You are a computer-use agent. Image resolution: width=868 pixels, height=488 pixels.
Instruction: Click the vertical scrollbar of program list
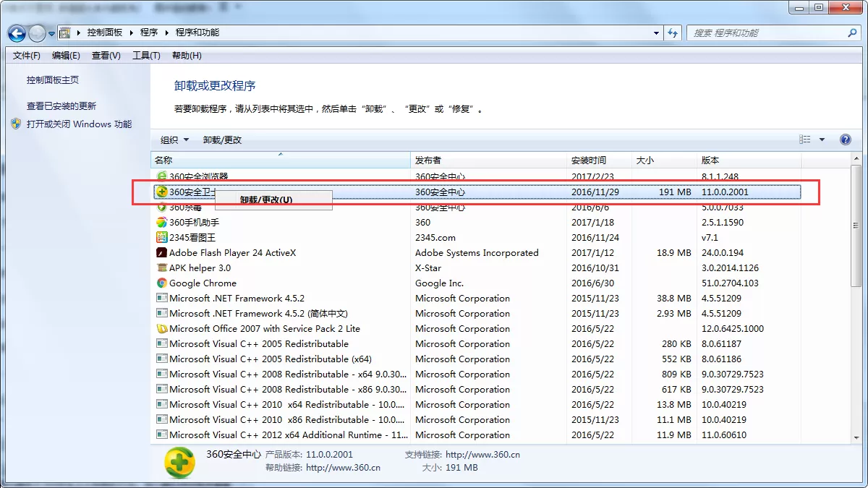(x=856, y=296)
